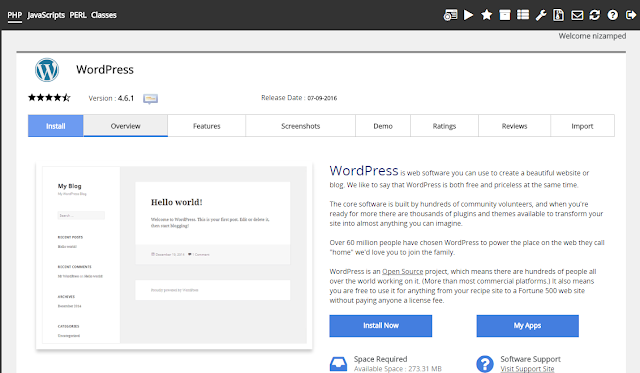Image resolution: width=640 pixels, height=373 pixels.
Task: Click the WordPress logo
Action: click(47, 70)
